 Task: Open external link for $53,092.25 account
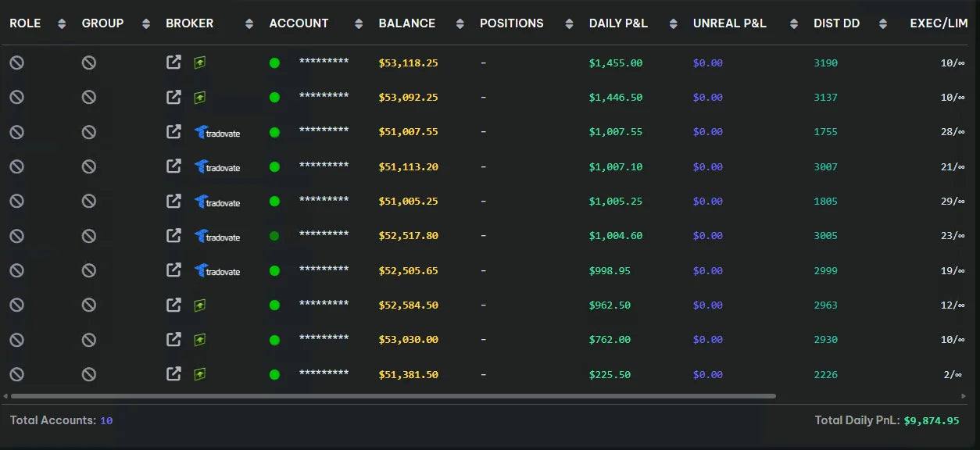tap(174, 97)
